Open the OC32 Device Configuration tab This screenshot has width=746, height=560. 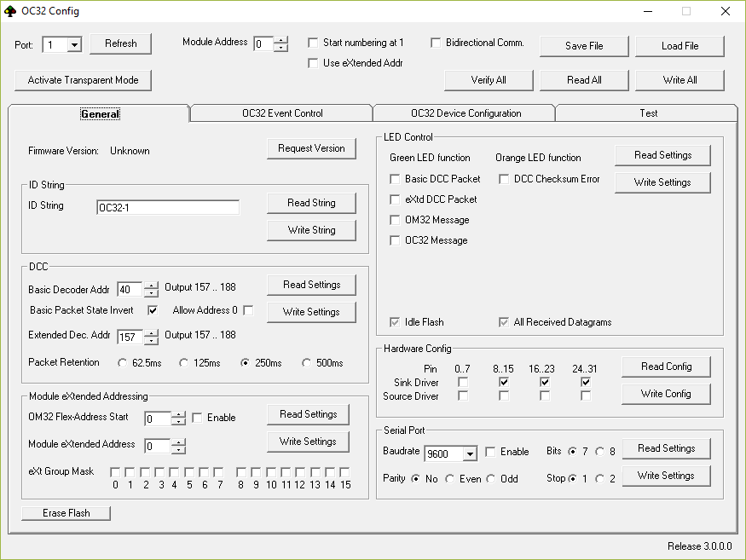tap(466, 113)
